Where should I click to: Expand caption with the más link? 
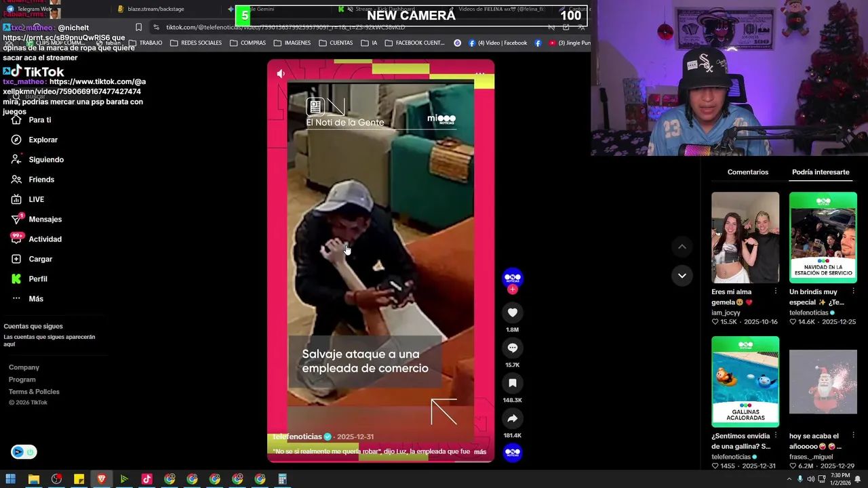tap(480, 451)
